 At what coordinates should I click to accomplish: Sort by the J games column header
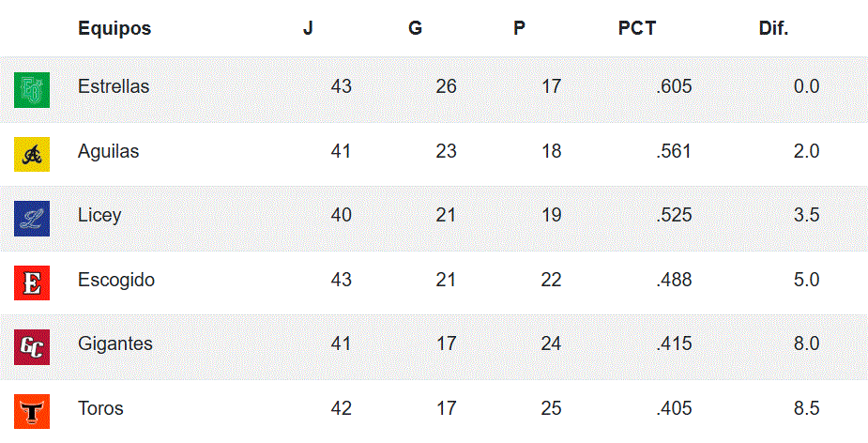click(308, 28)
